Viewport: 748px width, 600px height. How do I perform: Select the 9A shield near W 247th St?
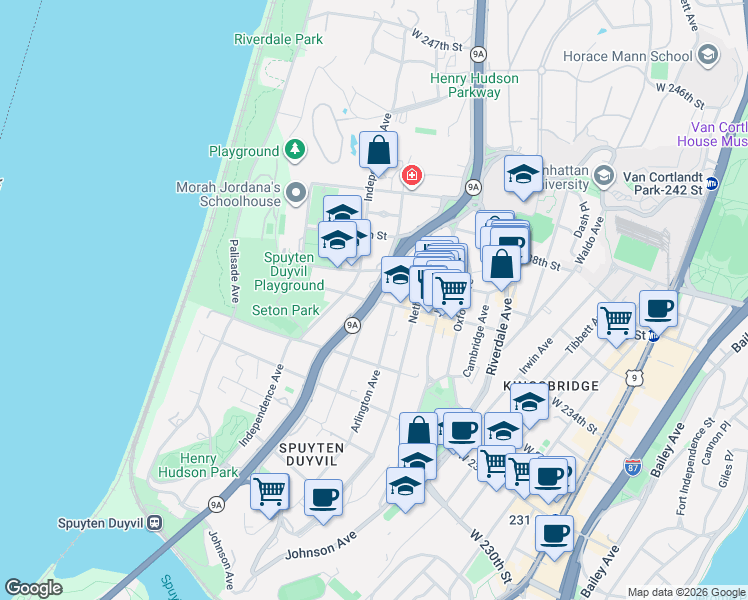[x=478, y=54]
